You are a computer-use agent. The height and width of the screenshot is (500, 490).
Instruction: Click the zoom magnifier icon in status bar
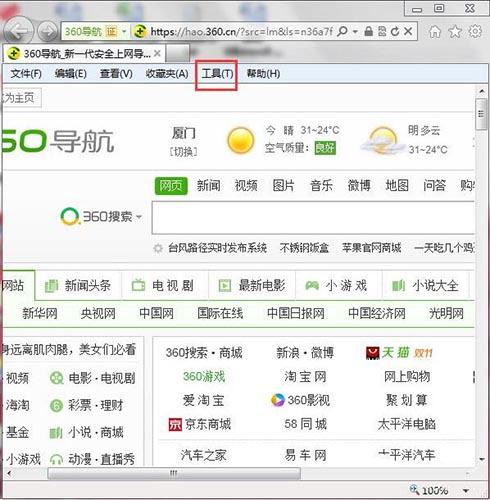click(x=414, y=490)
